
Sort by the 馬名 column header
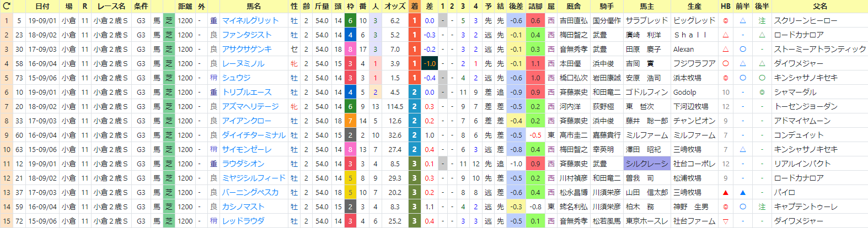coord(254,6)
